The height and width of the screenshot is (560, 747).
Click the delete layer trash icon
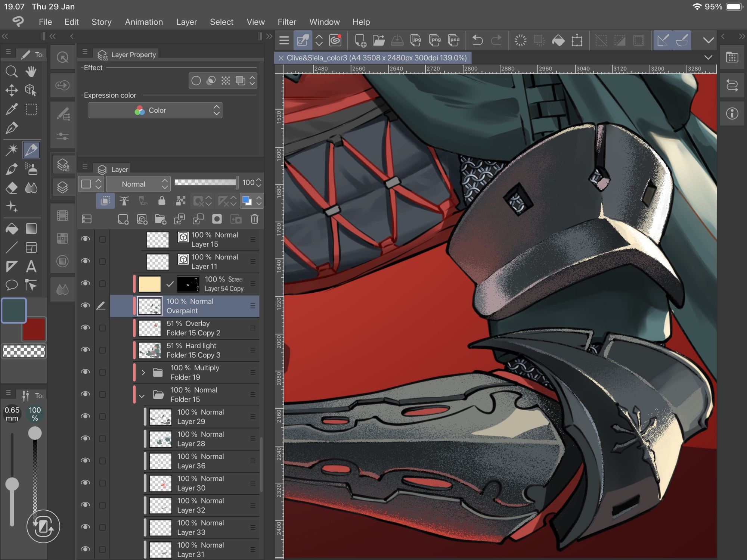pos(254,219)
